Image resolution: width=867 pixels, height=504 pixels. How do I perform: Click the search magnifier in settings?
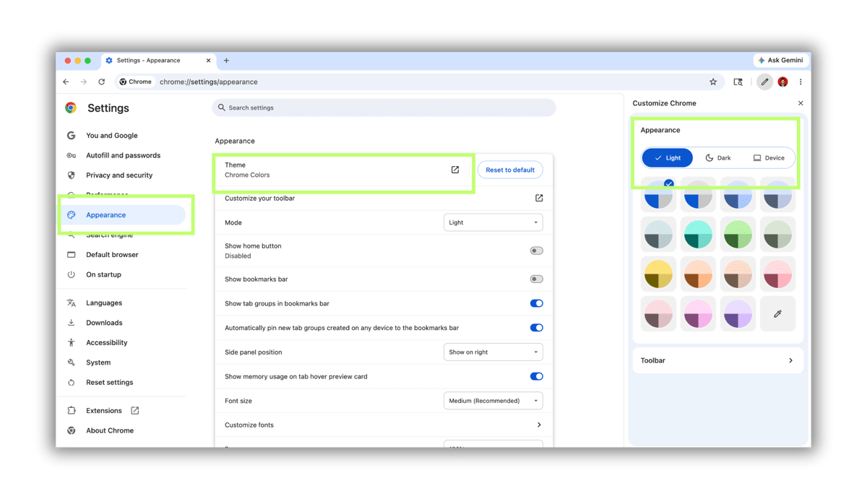[x=222, y=108]
